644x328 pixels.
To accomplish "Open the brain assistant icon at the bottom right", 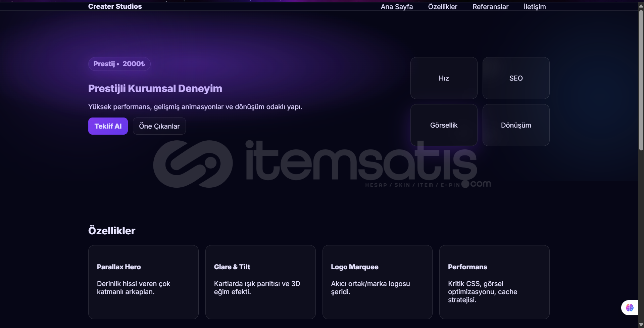I will 630,308.
